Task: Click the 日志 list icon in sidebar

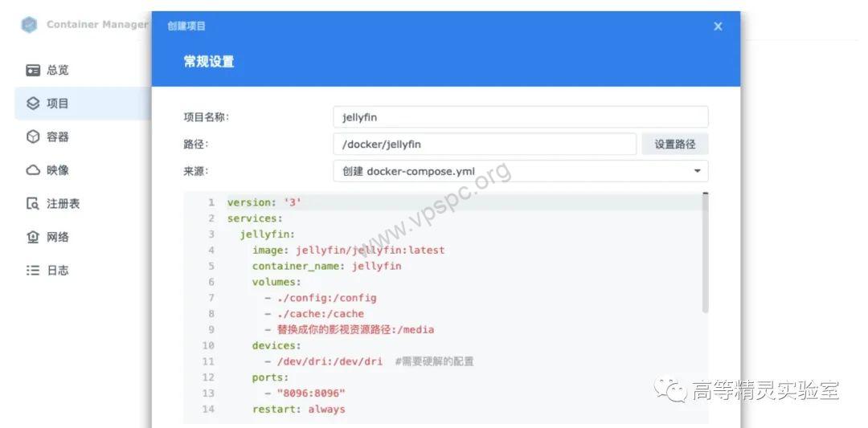Action: tap(33, 271)
